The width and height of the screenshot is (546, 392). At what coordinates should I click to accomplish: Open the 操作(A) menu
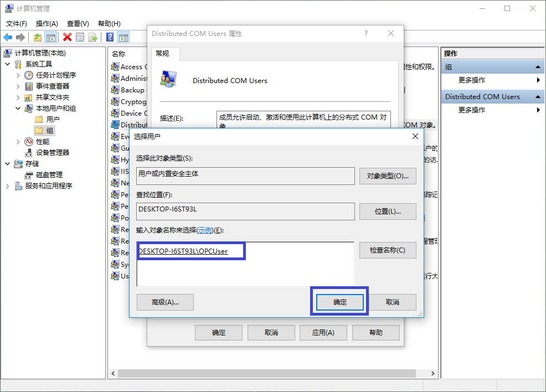(x=47, y=23)
